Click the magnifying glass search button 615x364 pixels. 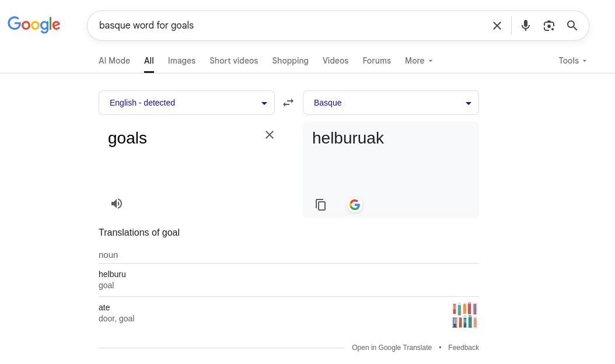pyautogui.click(x=572, y=26)
